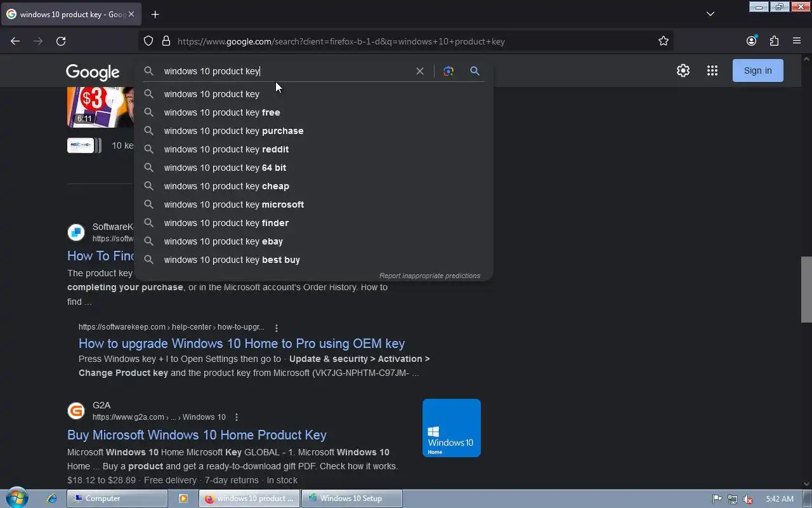
Task: Switch to Firefox taskbar button
Action: pos(249,498)
